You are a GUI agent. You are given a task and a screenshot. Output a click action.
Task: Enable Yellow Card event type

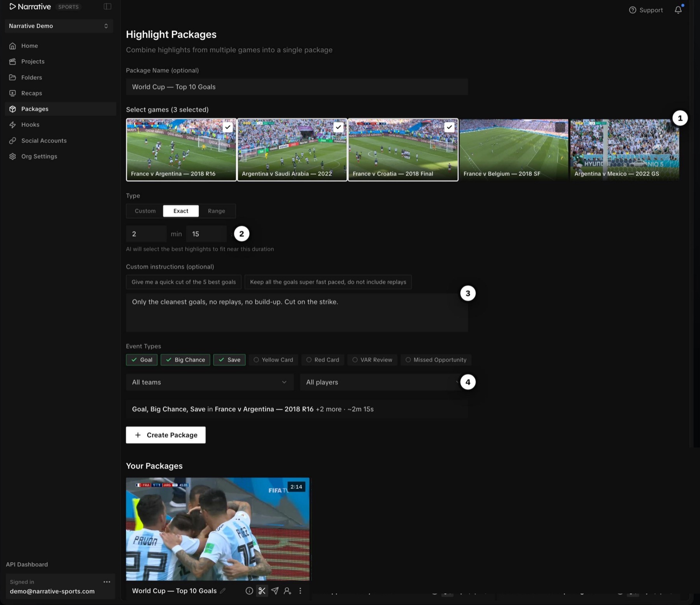point(273,360)
